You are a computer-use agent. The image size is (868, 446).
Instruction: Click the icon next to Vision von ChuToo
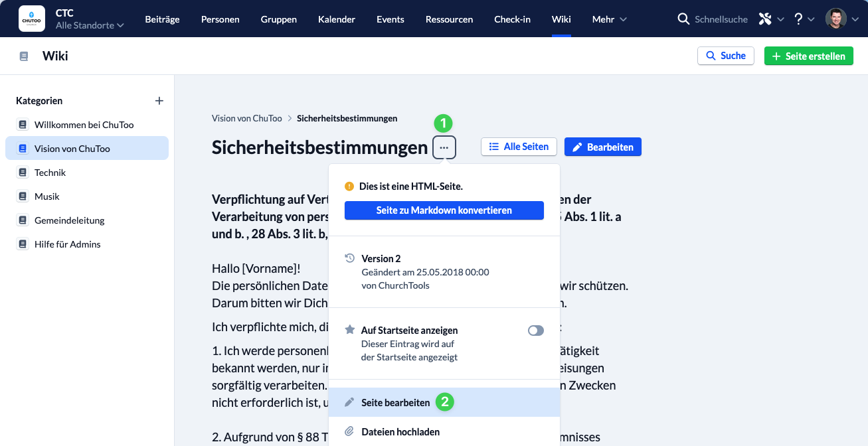point(23,149)
